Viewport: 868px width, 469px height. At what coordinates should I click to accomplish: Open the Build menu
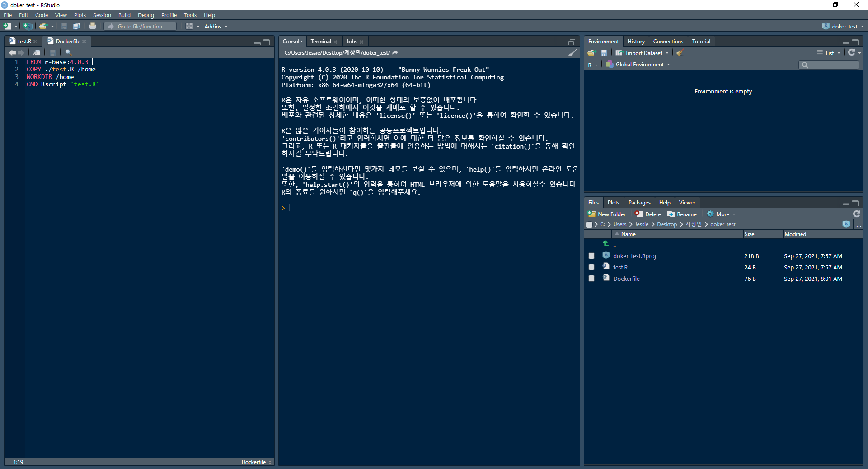point(124,15)
